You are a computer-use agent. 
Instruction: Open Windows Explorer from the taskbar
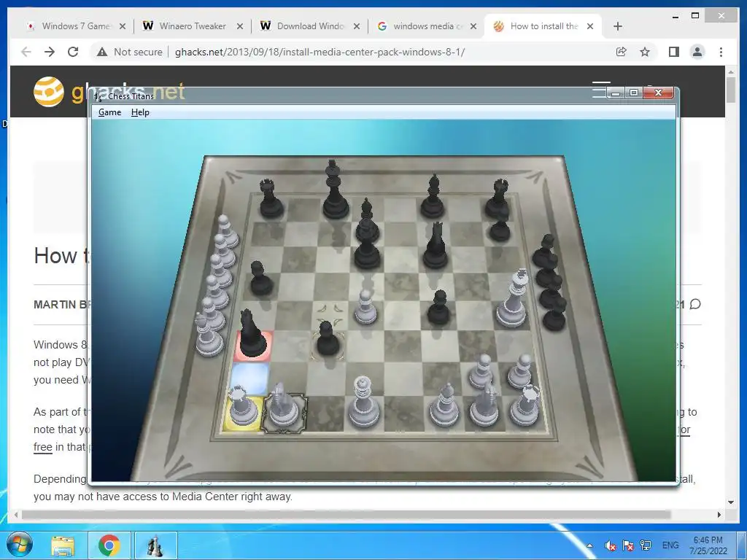coord(63,545)
